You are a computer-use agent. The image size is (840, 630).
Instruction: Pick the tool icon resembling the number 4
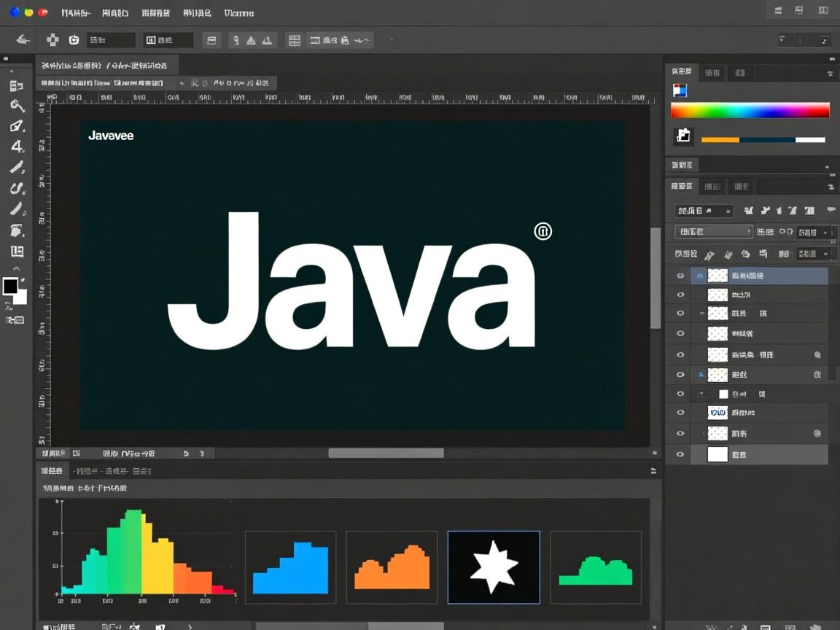point(17,147)
